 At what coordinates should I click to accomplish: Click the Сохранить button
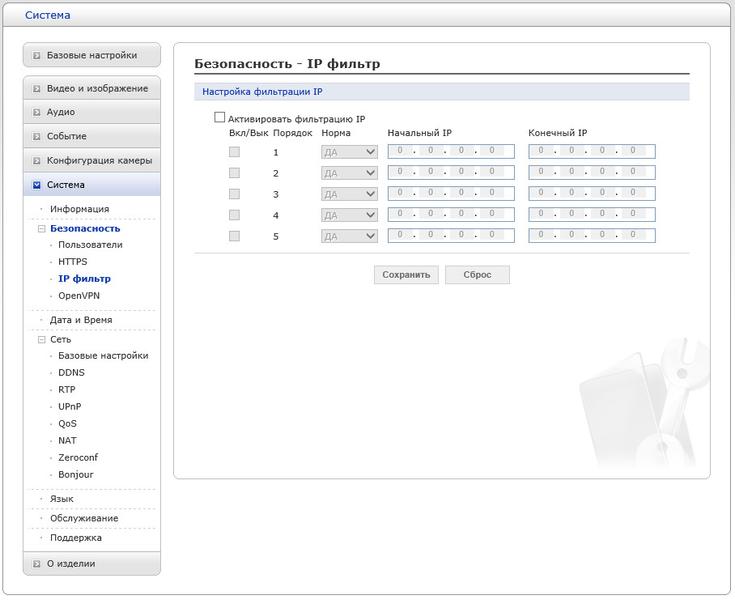pos(406,275)
